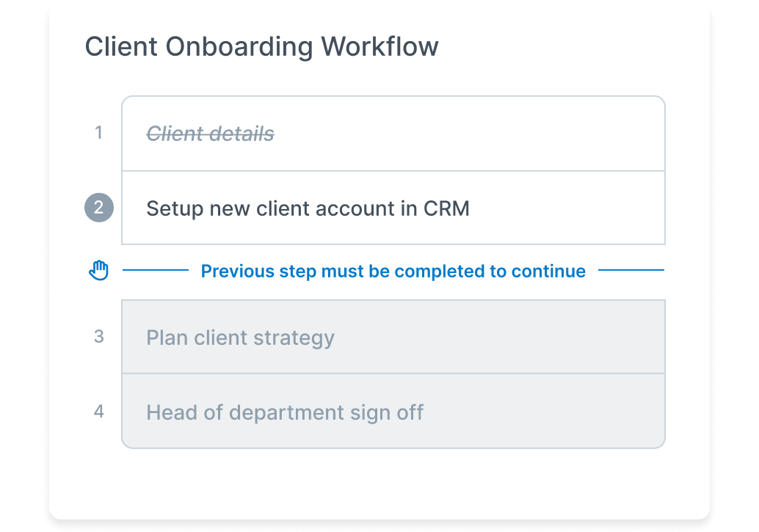Click empty area of Head of department row
This screenshot has width=759, height=532.
[542, 412]
